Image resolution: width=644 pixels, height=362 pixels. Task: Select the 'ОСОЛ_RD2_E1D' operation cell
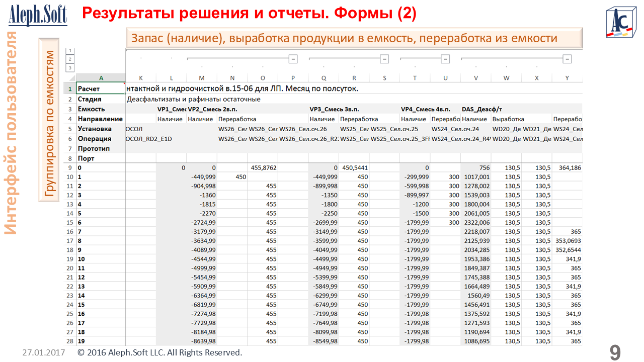(148, 139)
